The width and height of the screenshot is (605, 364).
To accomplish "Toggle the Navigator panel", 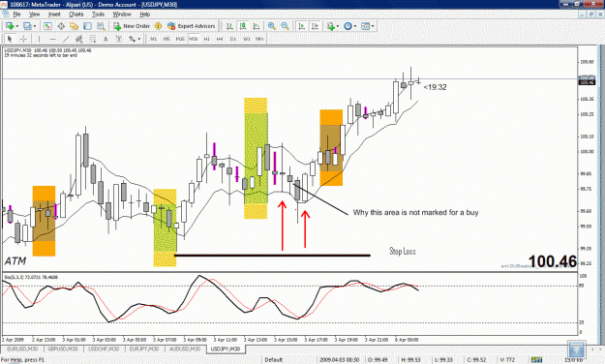I will tap(75, 26).
